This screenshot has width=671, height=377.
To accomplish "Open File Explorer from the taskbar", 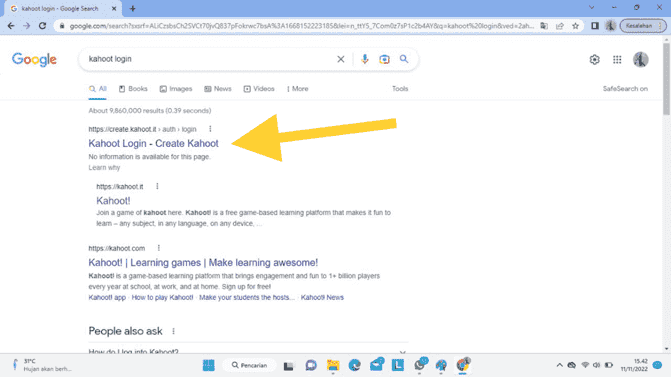I will pyautogui.click(x=333, y=365).
